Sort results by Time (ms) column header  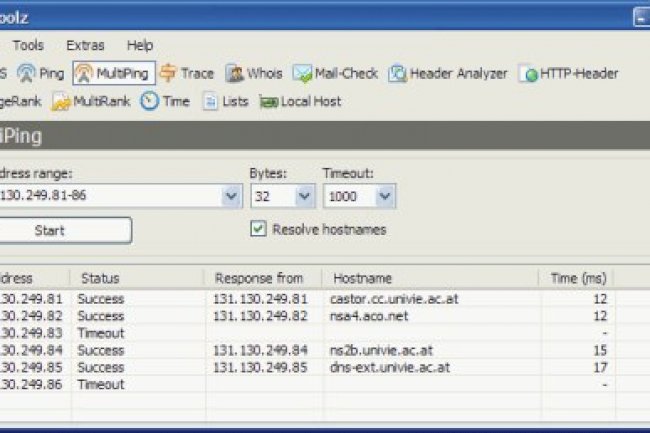coord(575,278)
